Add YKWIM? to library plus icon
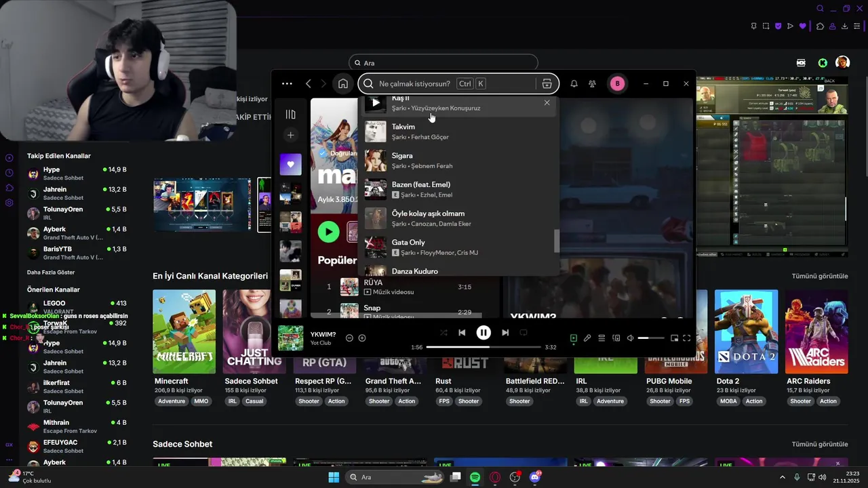 [362, 338]
